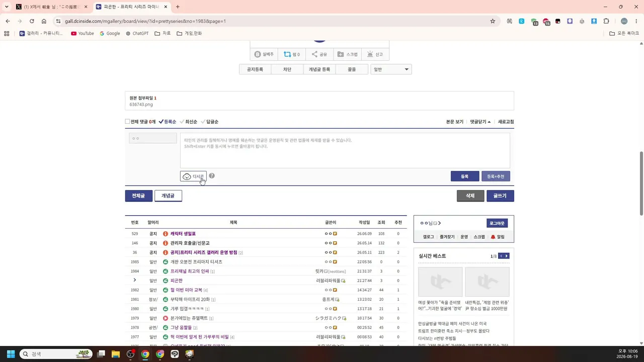The image size is (644, 362).
Task: Click the page vertical scrollbar thumb
Action: (641, 183)
